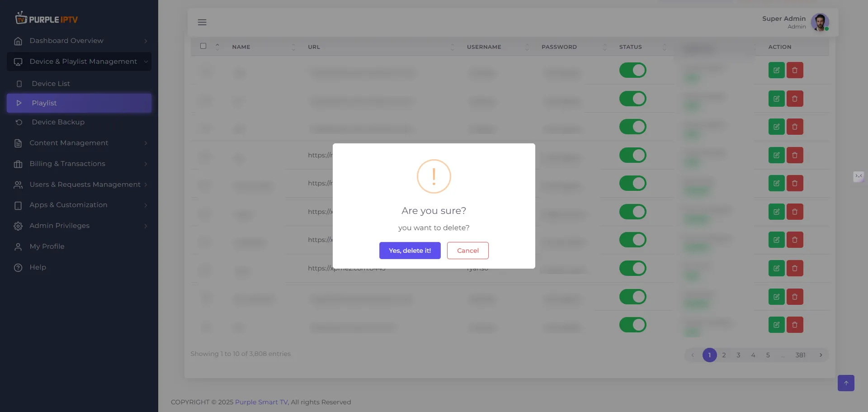Viewport: 868px width, 412px height.
Task: Jump to last page 381
Action: tap(800, 355)
